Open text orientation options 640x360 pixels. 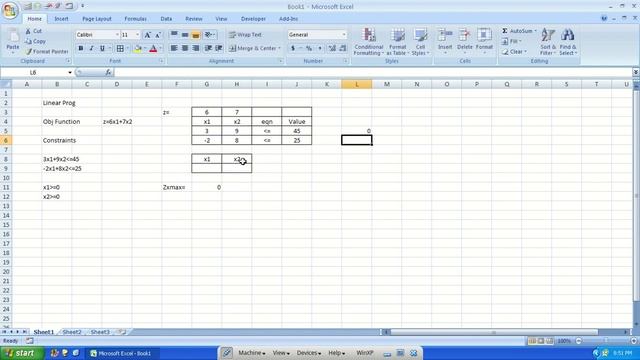tap(210, 35)
